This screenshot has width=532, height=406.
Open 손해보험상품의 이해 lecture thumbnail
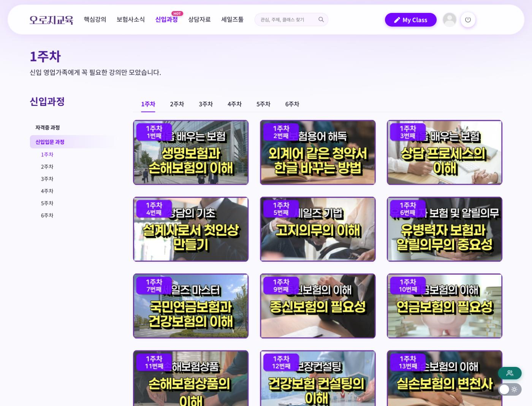191,378
